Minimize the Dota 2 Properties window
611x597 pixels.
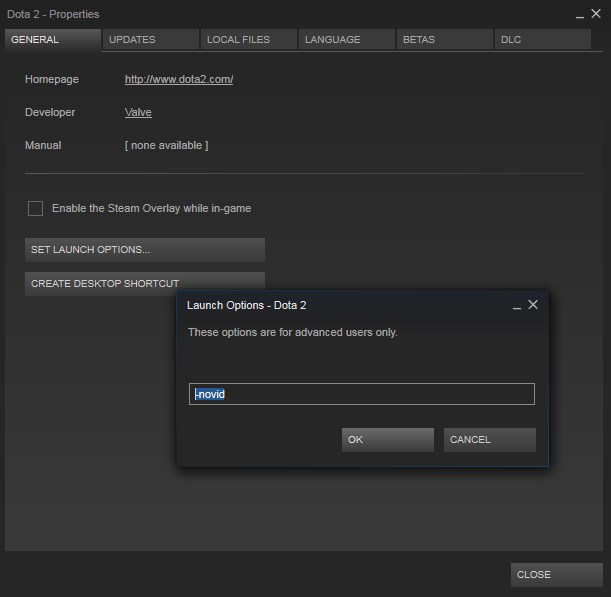[580, 16]
